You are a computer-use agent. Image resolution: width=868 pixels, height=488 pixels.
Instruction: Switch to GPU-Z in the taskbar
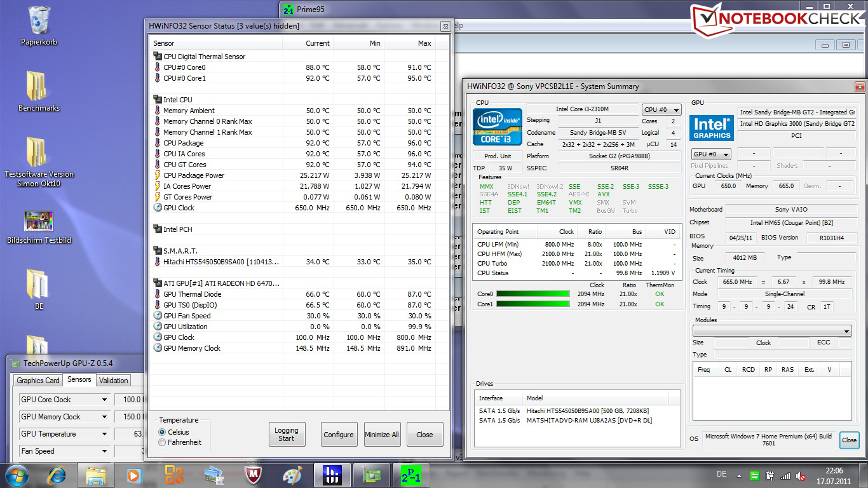[372, 475]
